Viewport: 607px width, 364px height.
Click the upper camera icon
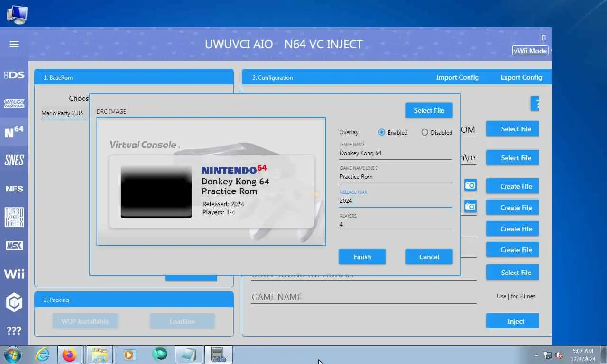click(470, 185)
